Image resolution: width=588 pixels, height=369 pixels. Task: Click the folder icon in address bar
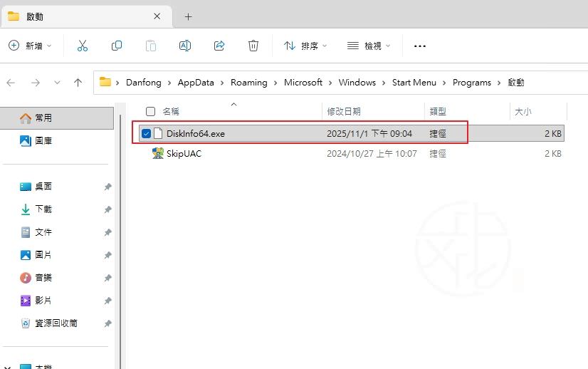click(x=105, y=82)
